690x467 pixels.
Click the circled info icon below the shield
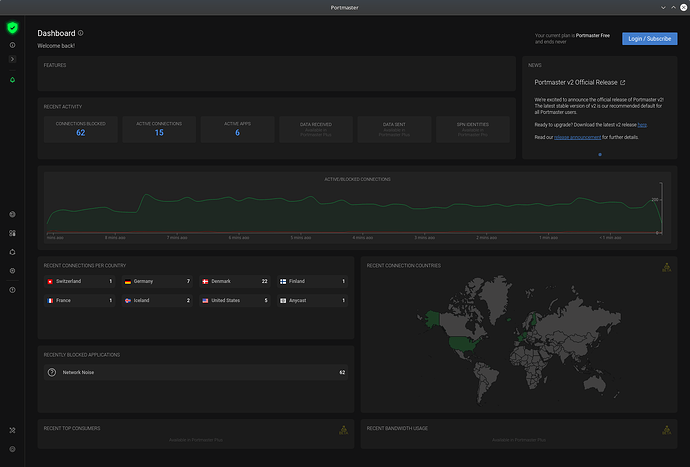pos(12,45)
